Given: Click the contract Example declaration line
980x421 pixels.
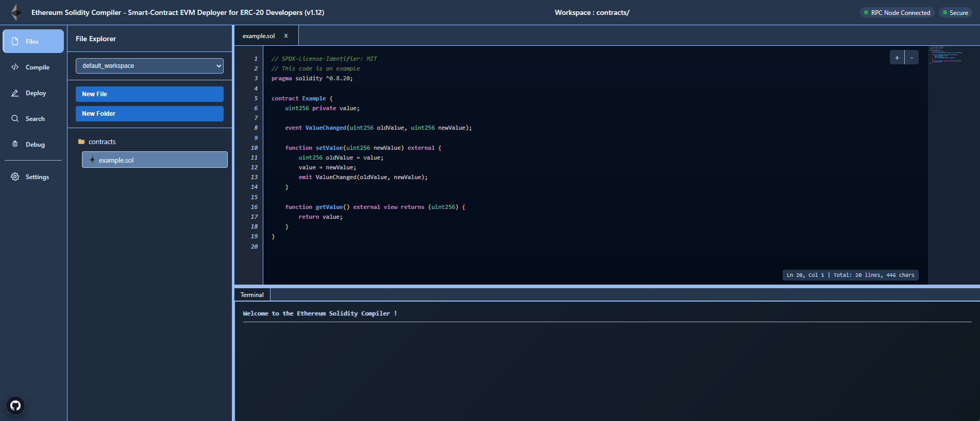Looking at the screenshot, I should 302,98.
